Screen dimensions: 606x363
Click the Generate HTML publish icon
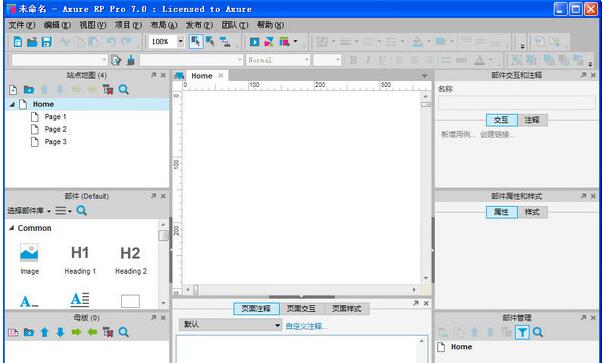point(284,41)
